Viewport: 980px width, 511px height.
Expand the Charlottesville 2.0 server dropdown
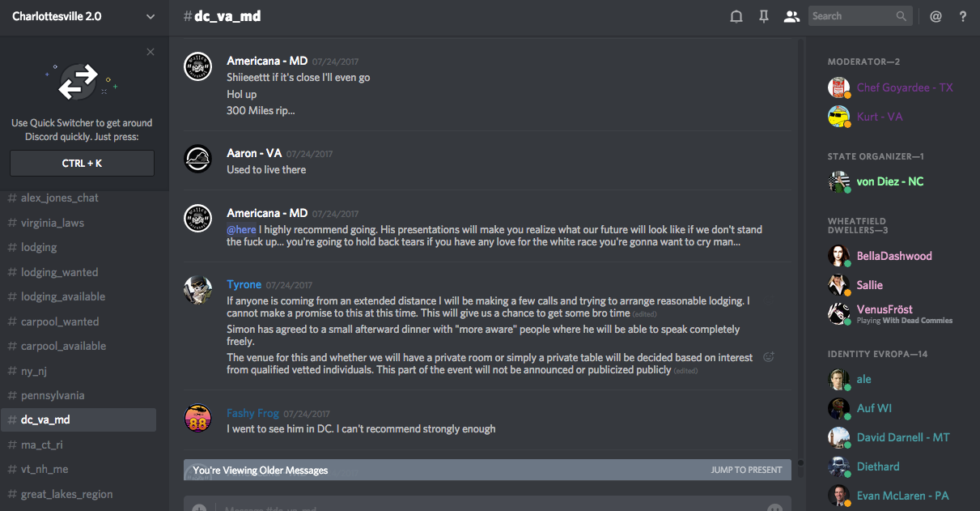click(x=151, y=16)
